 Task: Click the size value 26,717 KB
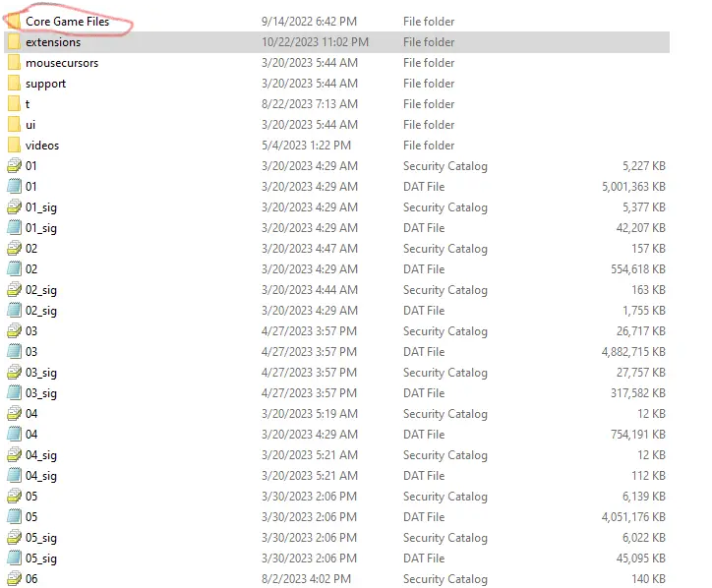click(x=640, y=331)
